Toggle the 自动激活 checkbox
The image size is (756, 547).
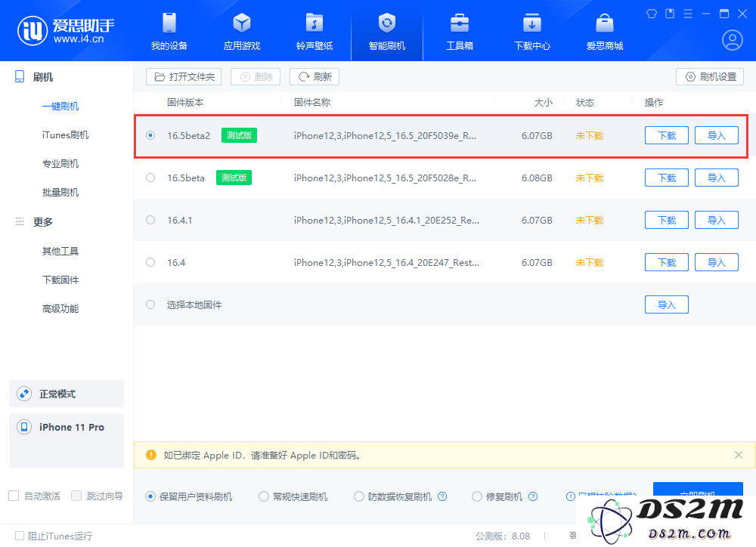pyautogui.click(x=14, y=496)
